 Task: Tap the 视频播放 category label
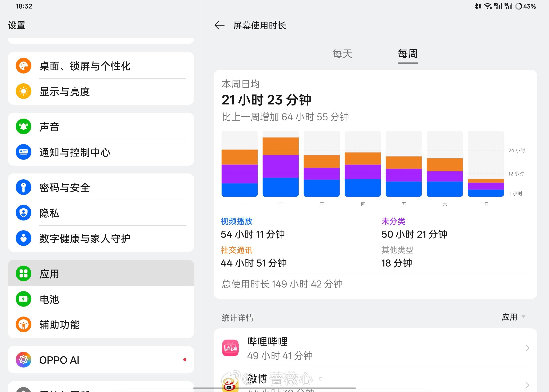pos(237,221)
